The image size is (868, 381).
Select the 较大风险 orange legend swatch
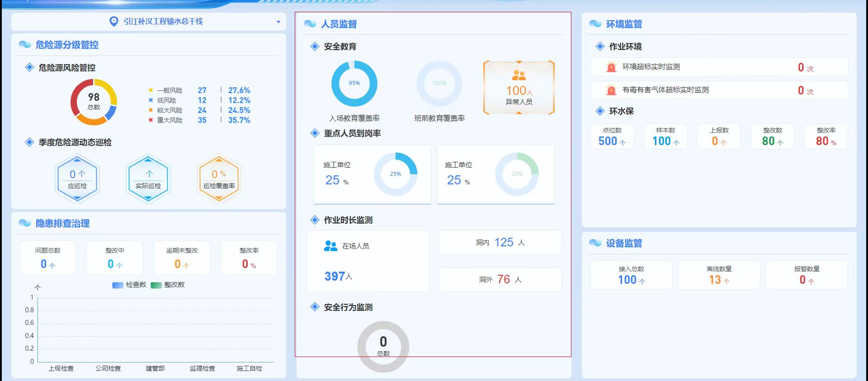click(151, 110)
